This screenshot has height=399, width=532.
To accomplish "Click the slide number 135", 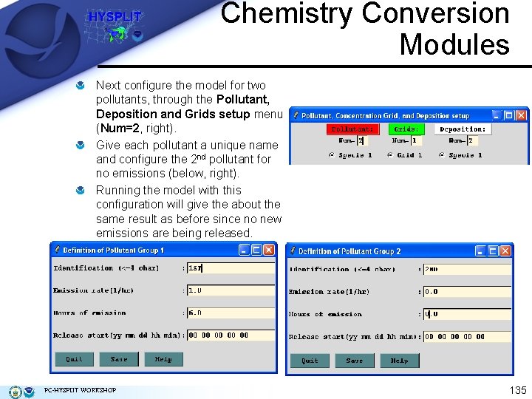I will [x=518, y=390].
